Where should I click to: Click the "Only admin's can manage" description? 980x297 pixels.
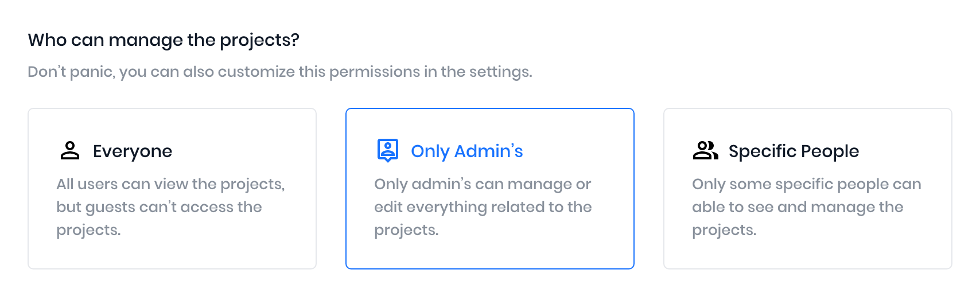pos(483,184)
